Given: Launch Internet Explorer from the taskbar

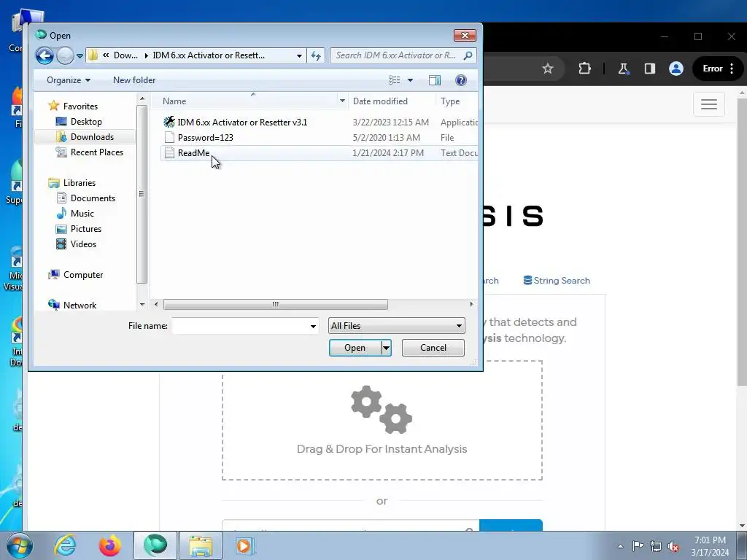Looking at the screenshot, I should (65, 545).
